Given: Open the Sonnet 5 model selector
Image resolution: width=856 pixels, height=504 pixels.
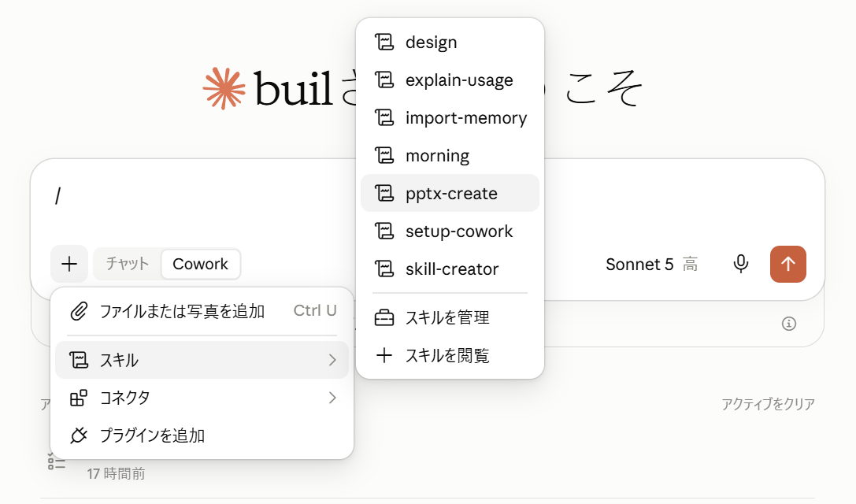Looking at the screenshot, I should tap(652, 265).
